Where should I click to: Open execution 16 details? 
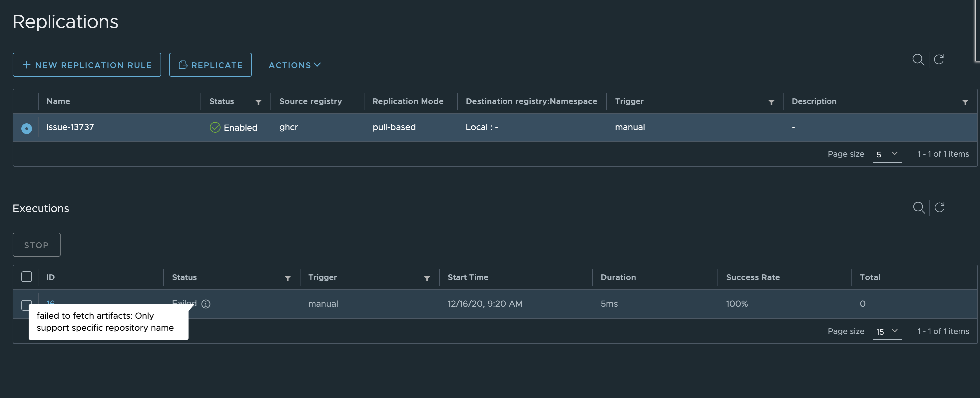(x=51, y=303)
